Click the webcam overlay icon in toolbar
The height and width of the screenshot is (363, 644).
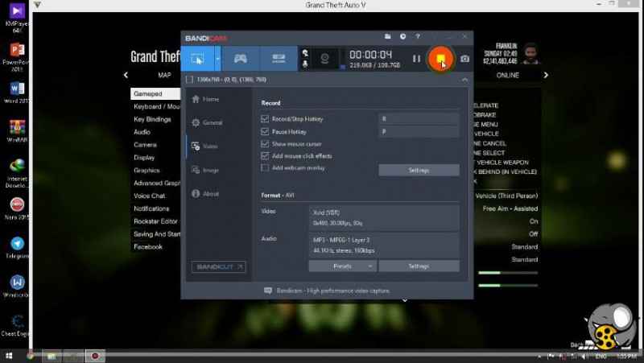pyautogui.click(x=324, y=59)
